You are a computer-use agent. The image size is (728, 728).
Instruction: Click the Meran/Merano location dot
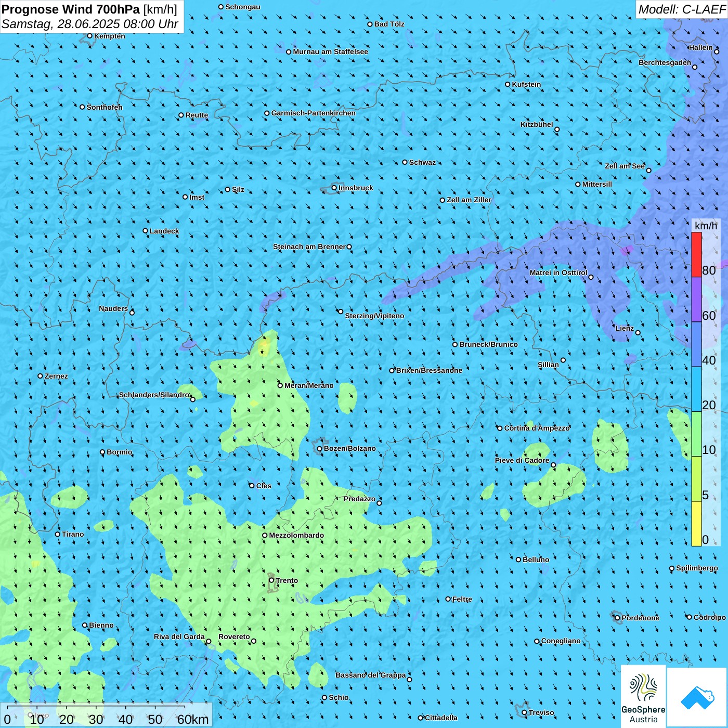tap(280, 385)
